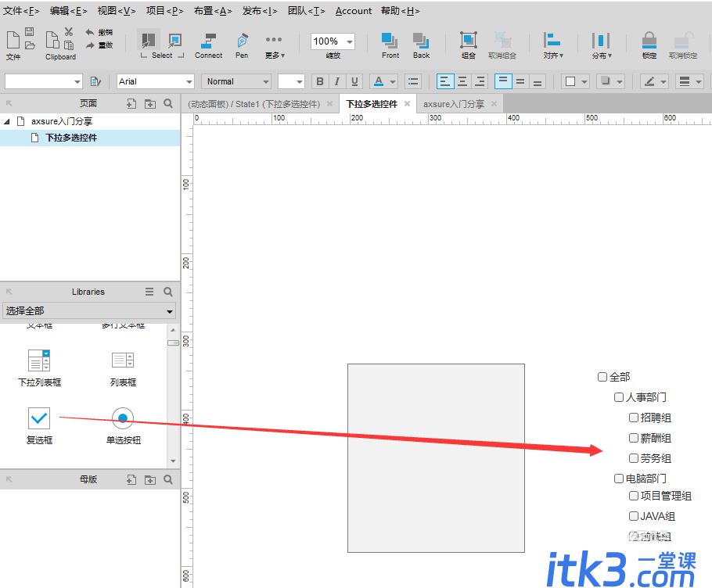Align text to top
This screenshot has width=712, height=588.
pos(503,81)
